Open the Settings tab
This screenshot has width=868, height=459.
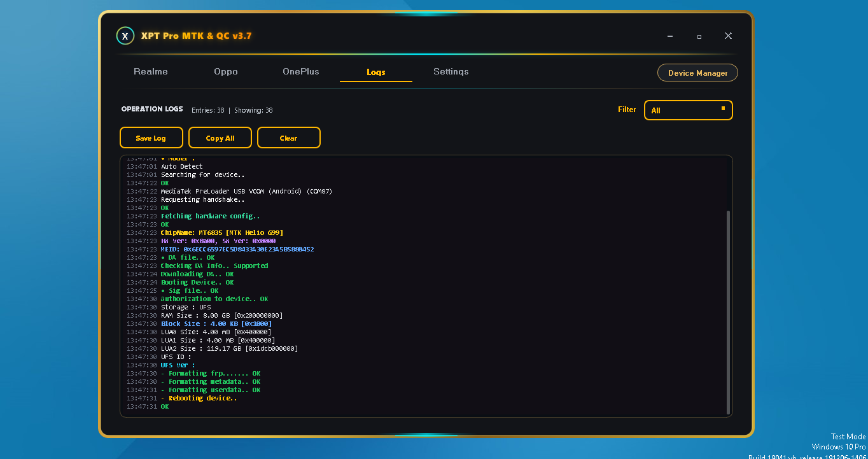tap(451, 72)
